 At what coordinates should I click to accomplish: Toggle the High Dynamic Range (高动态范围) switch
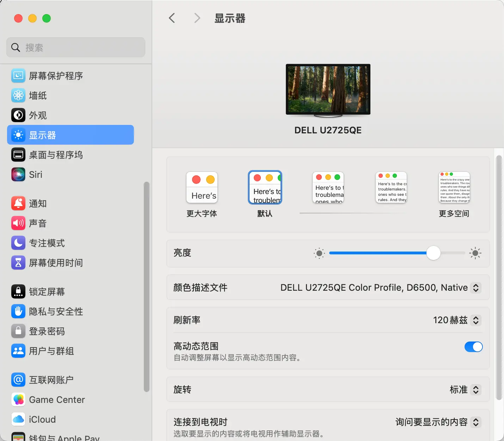473,347
